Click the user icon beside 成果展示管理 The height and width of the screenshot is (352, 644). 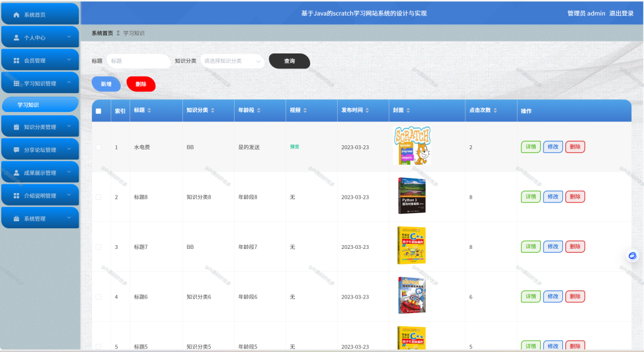[x=16, y=173]
